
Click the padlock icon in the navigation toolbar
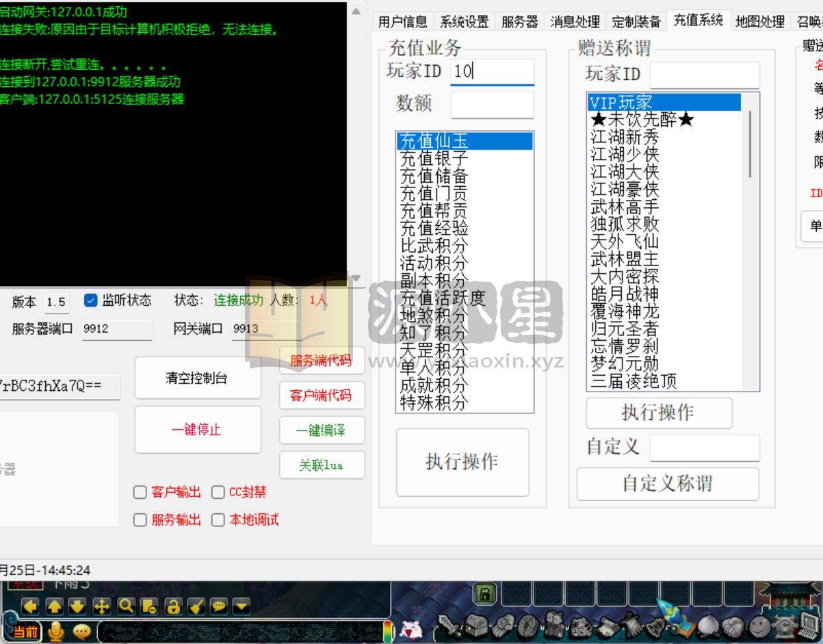point(174,606)
